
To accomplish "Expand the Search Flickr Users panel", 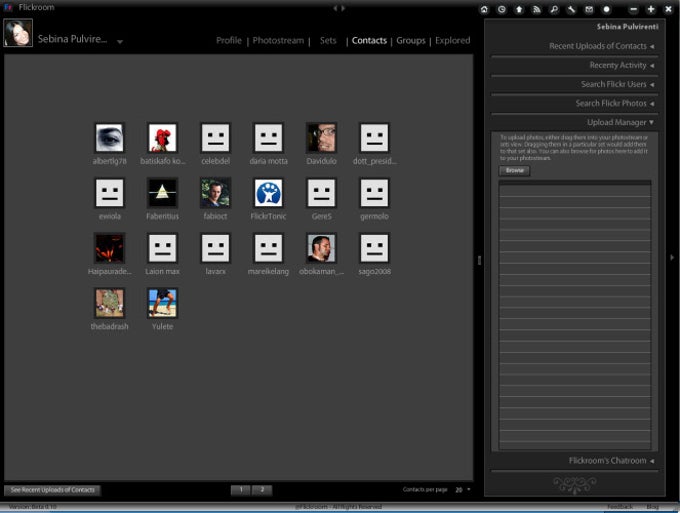I will tap(618, 84).
